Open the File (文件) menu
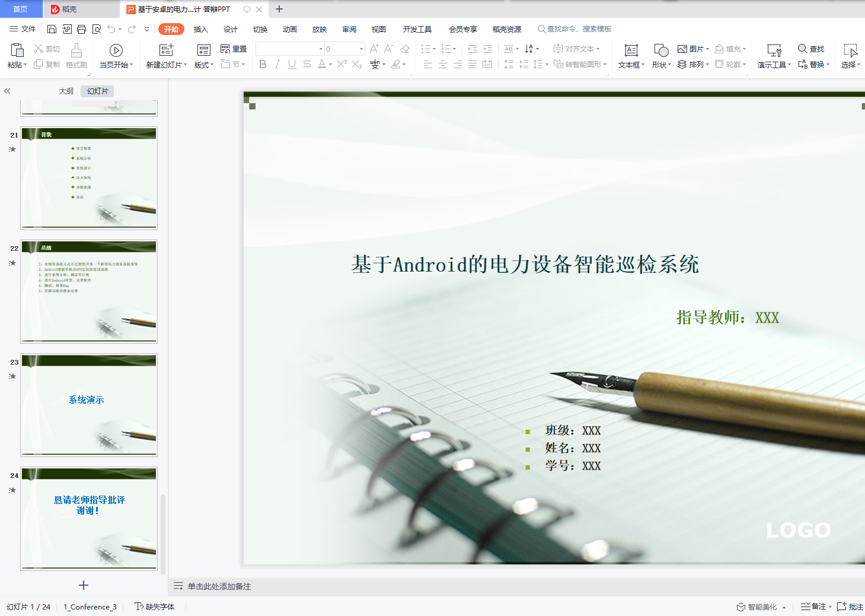The width and height of the screenshot is (865, 616). [23, 29]
